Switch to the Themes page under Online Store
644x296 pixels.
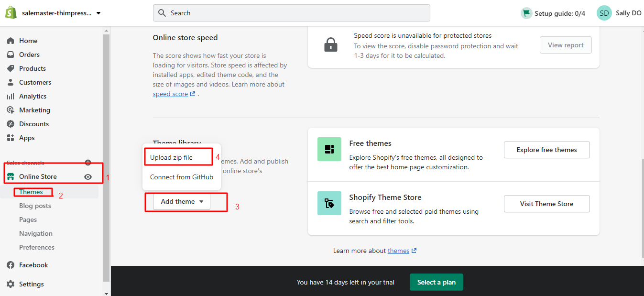pyautogui.click(x=32, y=191)
